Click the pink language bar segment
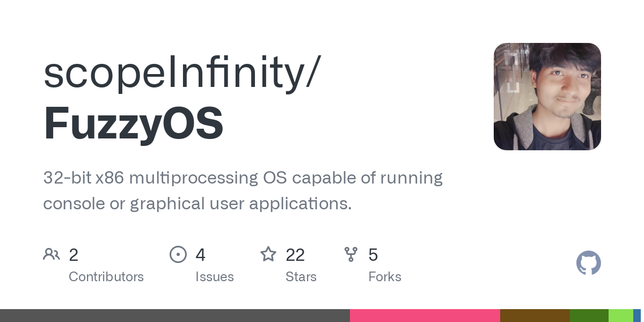Screen dimensions: 644x322 pos(425,316)
